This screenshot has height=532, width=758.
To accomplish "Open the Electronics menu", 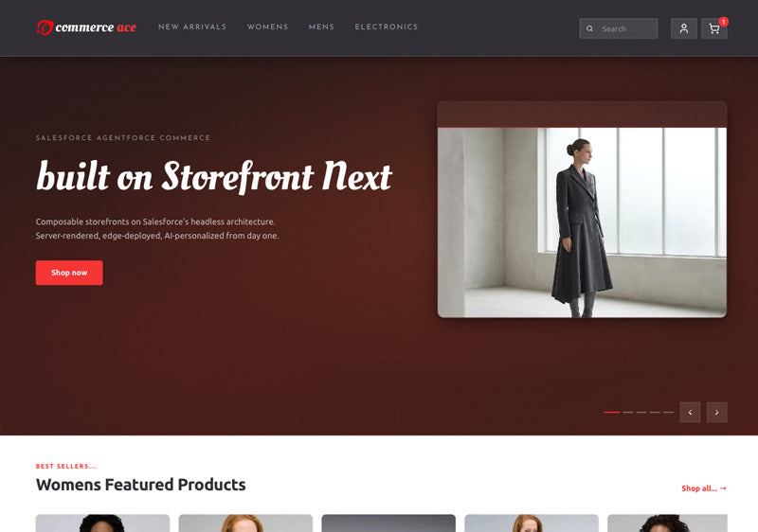I will (x=387, y=27).
